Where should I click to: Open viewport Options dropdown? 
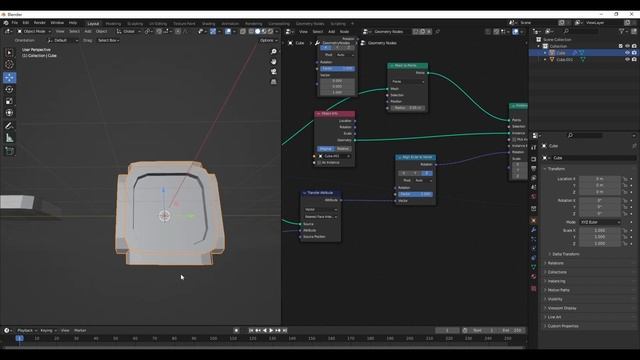coord(268,40)
